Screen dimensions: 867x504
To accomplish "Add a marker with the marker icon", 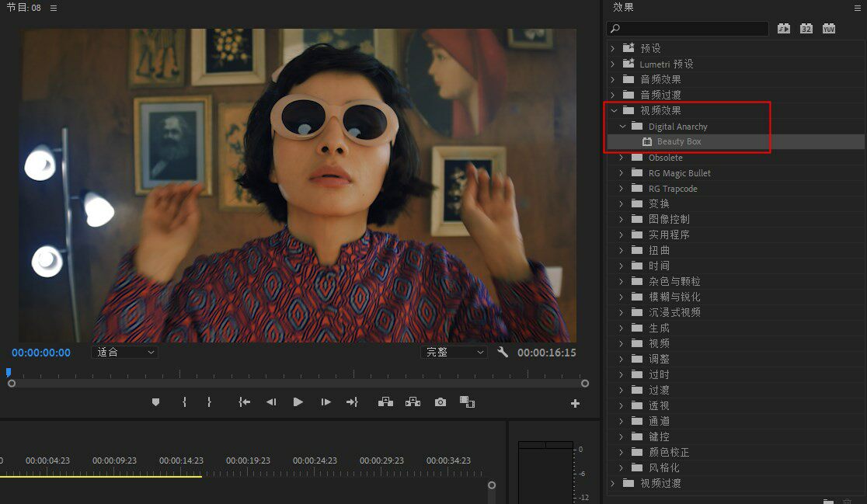I will 155,402.
